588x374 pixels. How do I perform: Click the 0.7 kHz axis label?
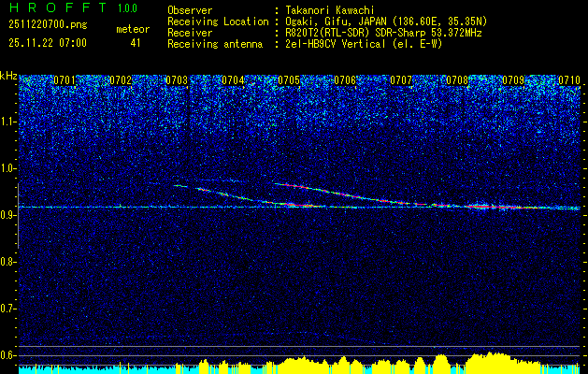click(x=8, y=309)
